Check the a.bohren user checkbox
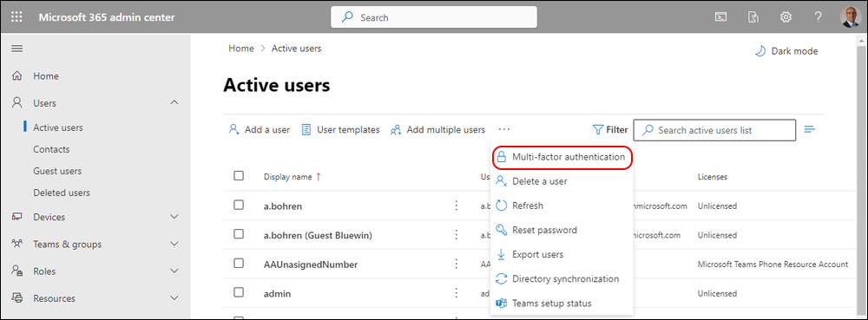The width and height of the screenshot is (868, 320). pyautogui.click(x=239, y=205)
